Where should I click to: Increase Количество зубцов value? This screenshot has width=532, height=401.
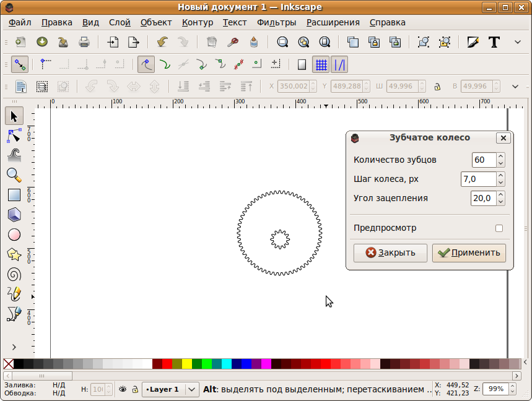[501, 157]
